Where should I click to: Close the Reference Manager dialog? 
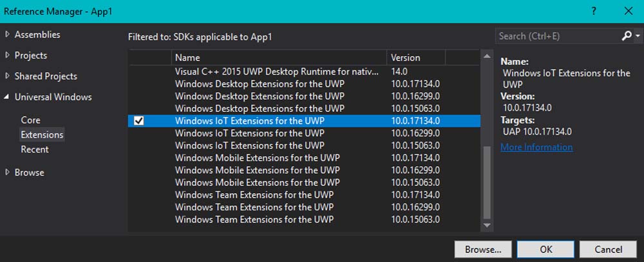(629, 11)
